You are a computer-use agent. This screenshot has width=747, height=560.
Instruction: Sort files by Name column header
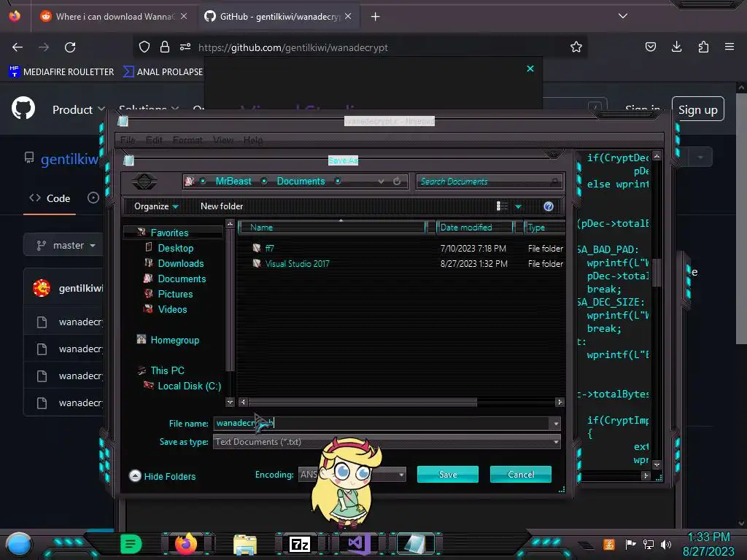click(332, 227)
